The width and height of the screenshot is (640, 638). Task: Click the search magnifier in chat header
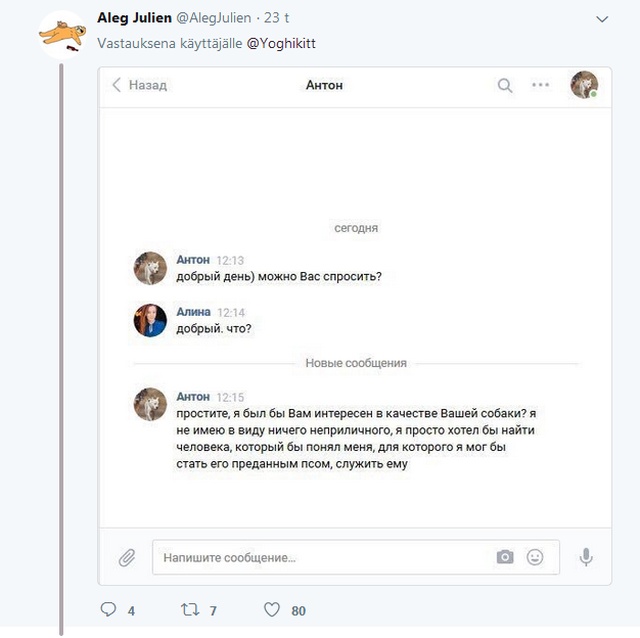505,86
